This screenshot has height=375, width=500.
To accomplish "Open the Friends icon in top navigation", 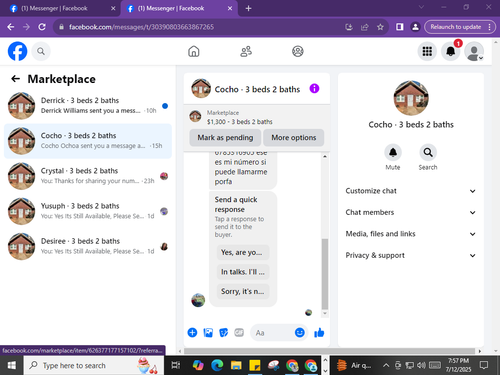I will coord(246,51).
